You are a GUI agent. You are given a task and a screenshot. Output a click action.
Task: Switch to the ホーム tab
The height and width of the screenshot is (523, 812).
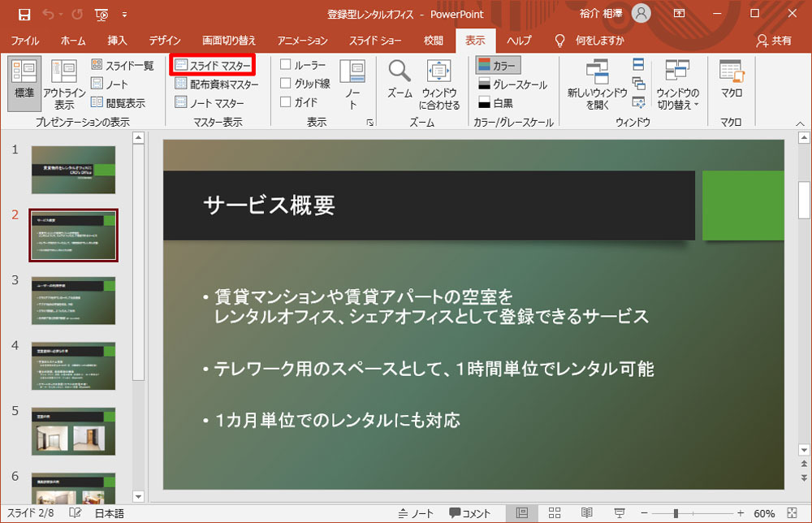tap(73, 41)
